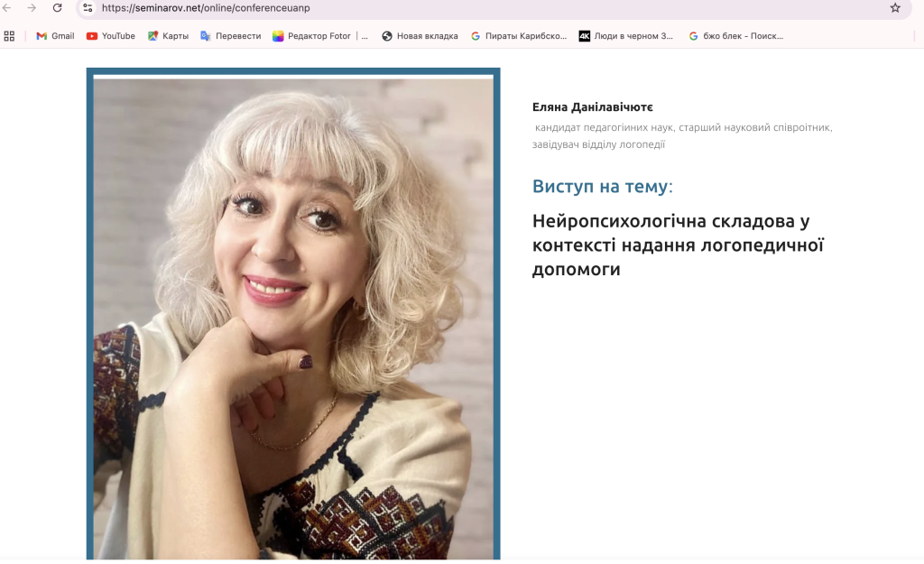Reload the current page
This screenshot has height=564, width=924.
tap(57, 7)
